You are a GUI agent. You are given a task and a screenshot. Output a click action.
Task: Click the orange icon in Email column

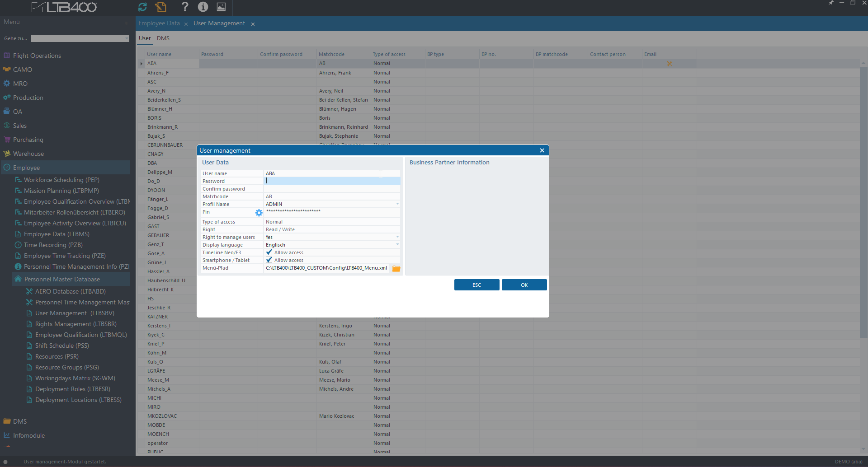tap(669, 64)
